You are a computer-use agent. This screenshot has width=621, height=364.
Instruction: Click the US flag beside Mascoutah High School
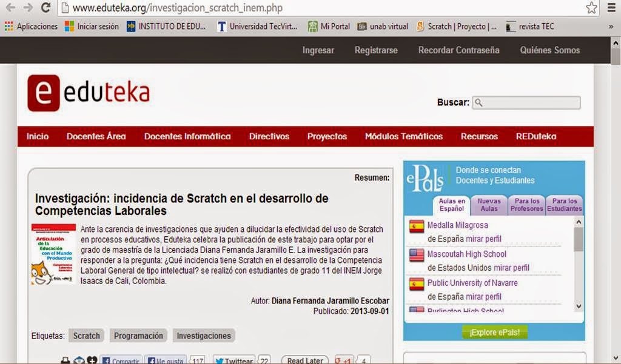coord(417,255)
